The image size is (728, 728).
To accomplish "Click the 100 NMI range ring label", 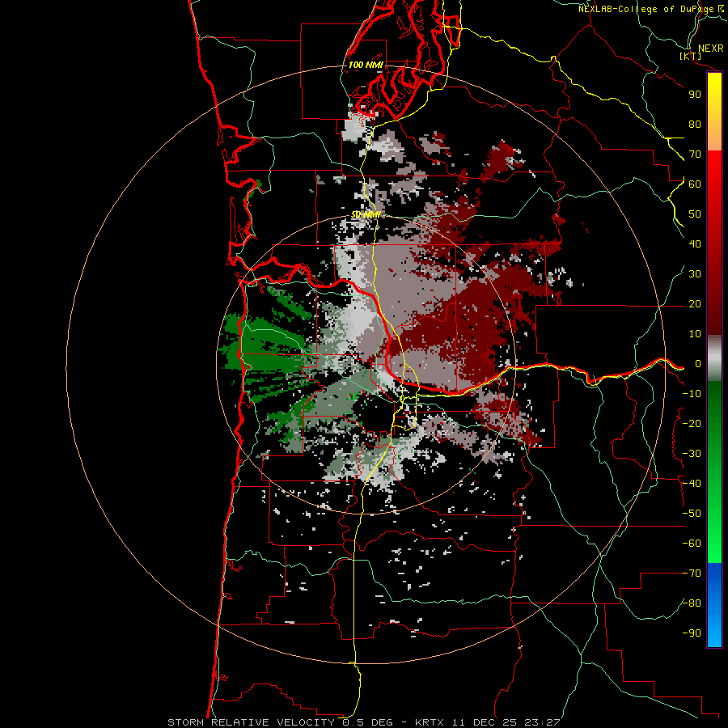I will pos(366,65).
